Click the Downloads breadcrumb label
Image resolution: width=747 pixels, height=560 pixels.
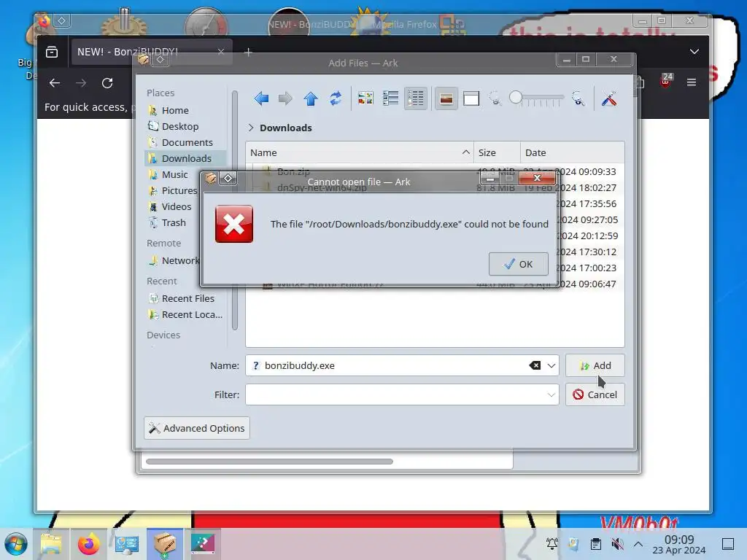[x=286, y=128]
